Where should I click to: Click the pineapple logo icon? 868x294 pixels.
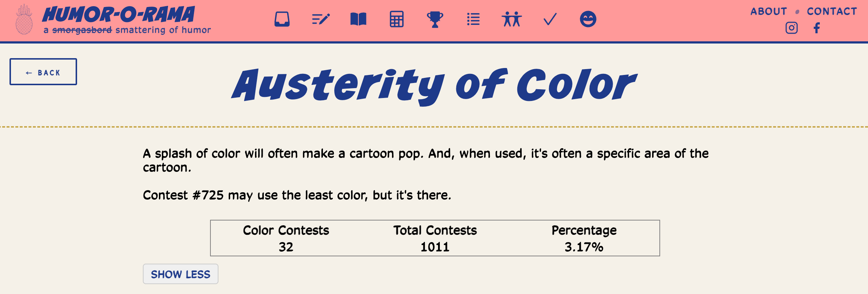click(24, 19)
